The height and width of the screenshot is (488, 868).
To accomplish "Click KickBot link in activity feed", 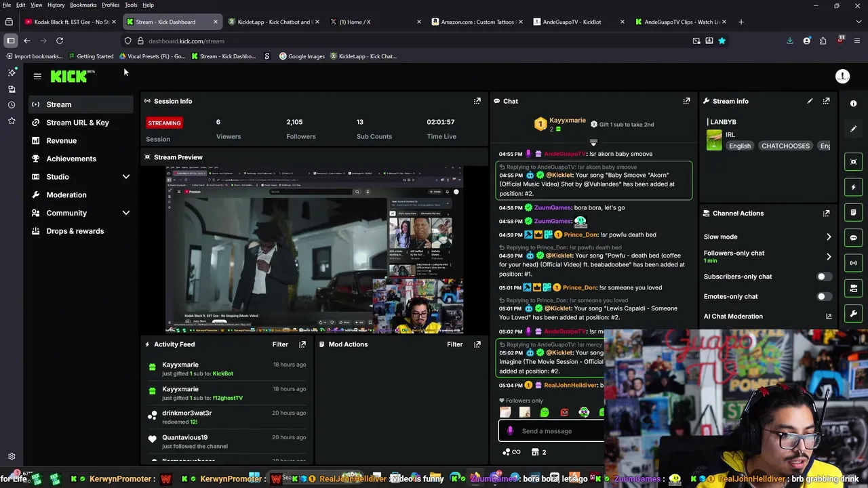I will tap(222, 373).
